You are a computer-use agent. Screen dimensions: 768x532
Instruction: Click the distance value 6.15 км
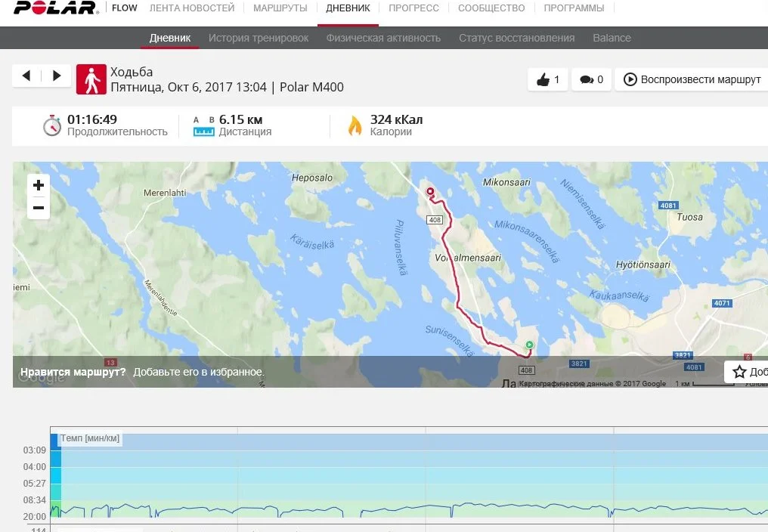(240, 119)
